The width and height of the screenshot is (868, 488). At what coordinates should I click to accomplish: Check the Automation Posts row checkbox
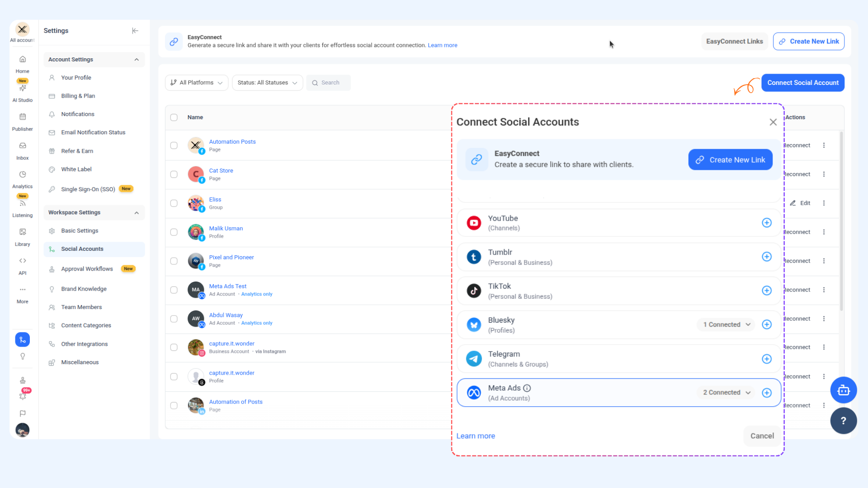pyautogui.click(x=174, y=145)
